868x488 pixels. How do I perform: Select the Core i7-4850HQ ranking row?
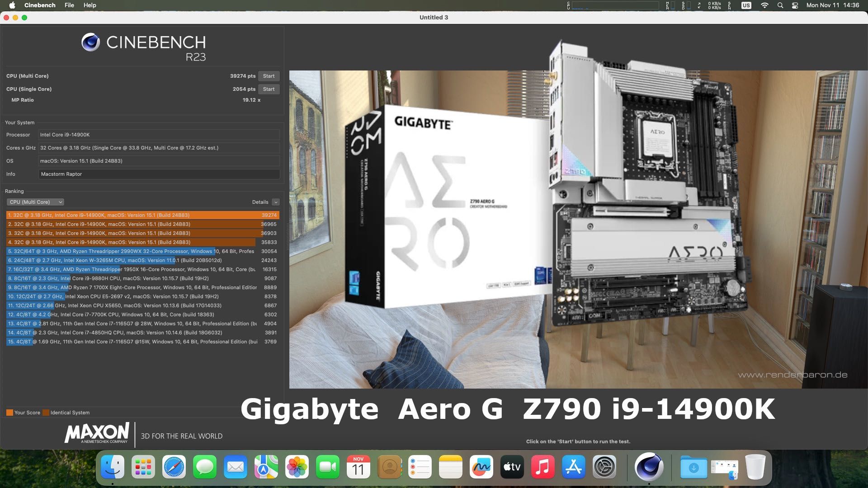[143, 333]
